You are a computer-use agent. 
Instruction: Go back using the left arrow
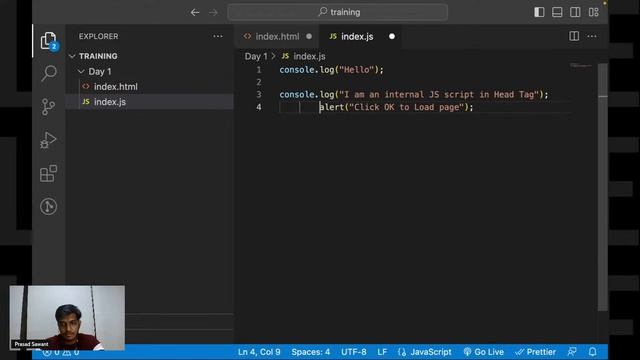(x=195, y=13)
